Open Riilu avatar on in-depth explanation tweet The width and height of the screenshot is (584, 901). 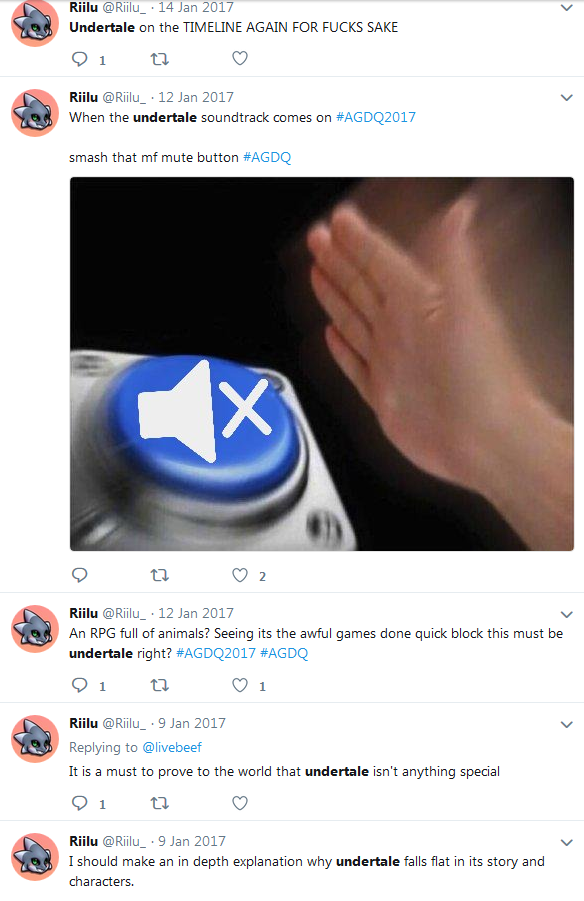35,857
